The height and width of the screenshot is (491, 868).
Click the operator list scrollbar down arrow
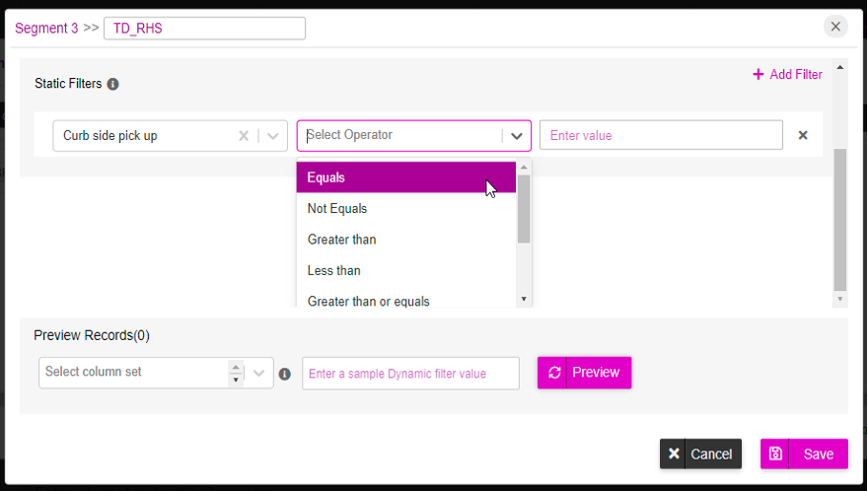pyautogui.click(x=524, y=299)
